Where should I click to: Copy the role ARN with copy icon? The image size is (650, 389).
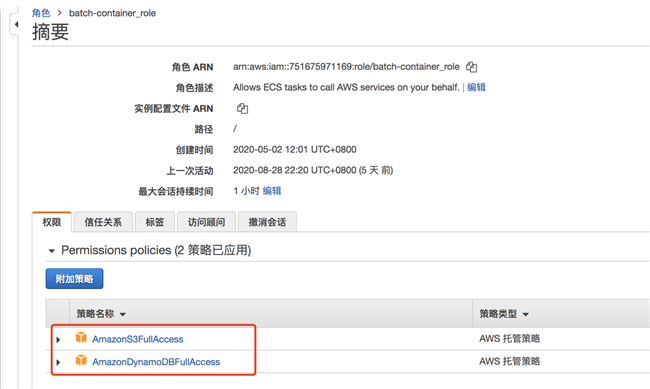(x=471, y=67)
